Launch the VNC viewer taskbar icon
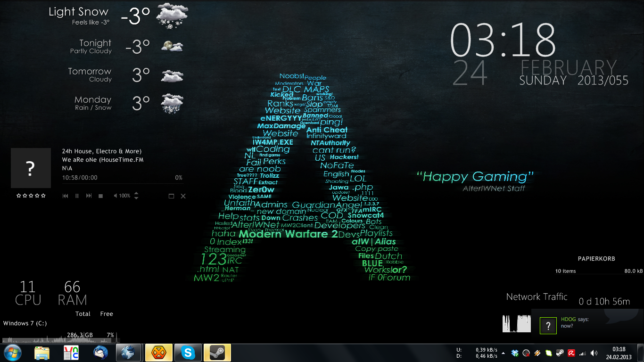Screen dimensions: 644x362 click(x=71, y=353)
